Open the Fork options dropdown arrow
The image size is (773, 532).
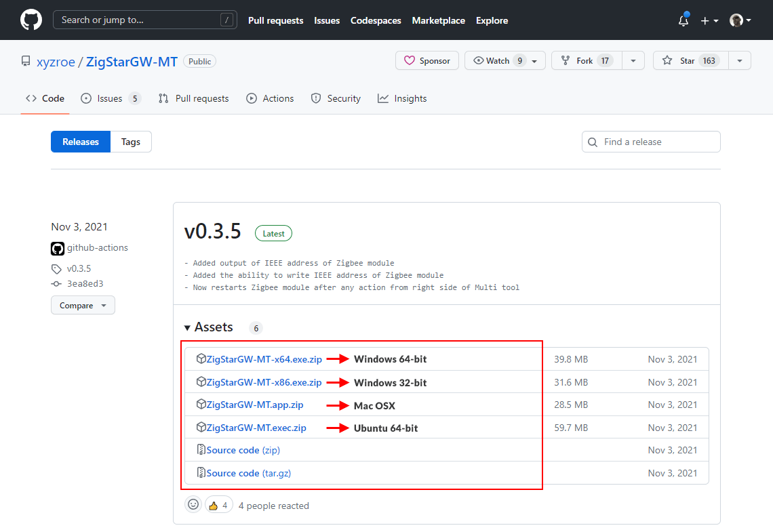[x=633, y=60]
